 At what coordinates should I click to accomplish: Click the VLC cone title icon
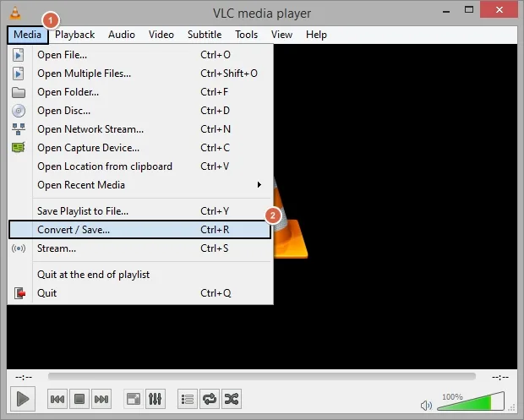pos(15,13)
